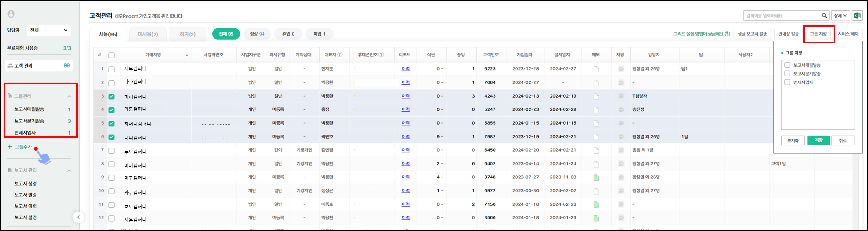Collapse the sidebar with the arrow button
The width and height of the screenshot is (868, 231).
[x=78, y=217]
